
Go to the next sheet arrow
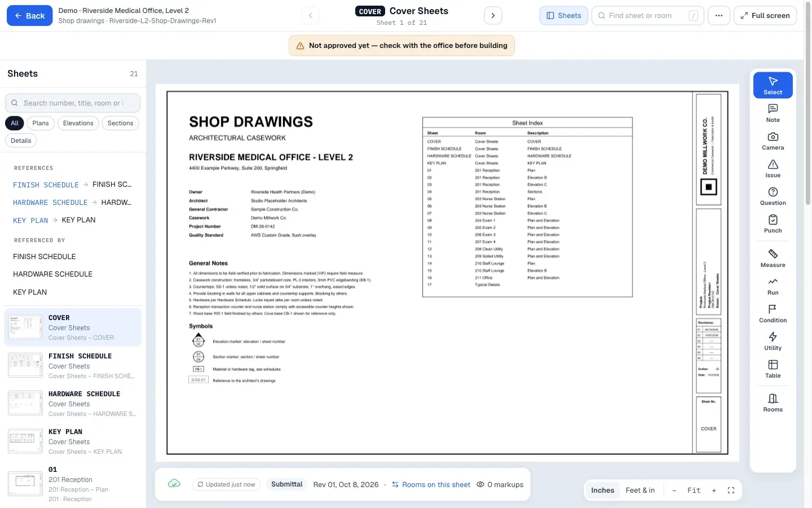[x=493, y=16]
